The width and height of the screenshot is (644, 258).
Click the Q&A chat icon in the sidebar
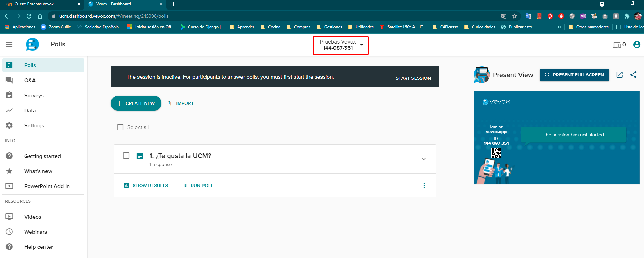click(9, 80)
